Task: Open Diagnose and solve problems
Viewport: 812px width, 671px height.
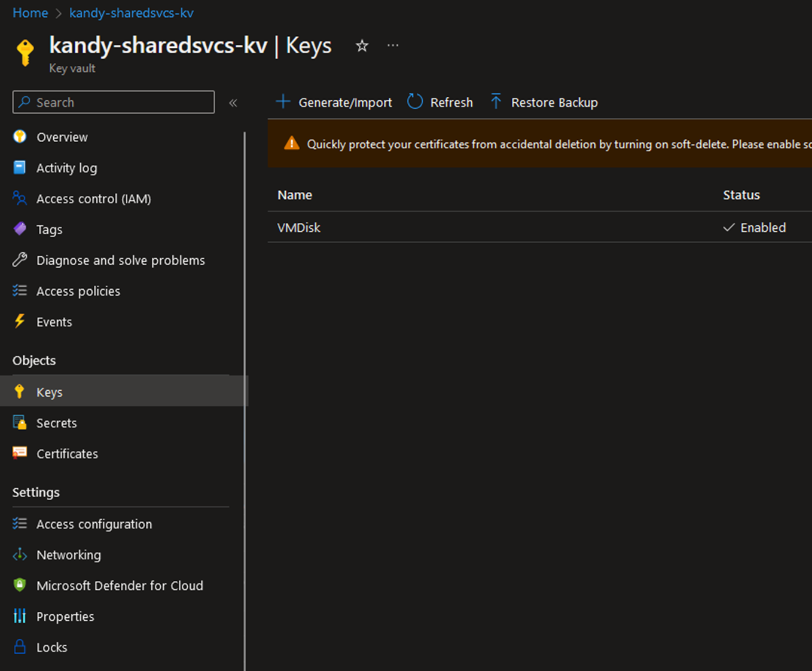Action: (x=120, y=260)
